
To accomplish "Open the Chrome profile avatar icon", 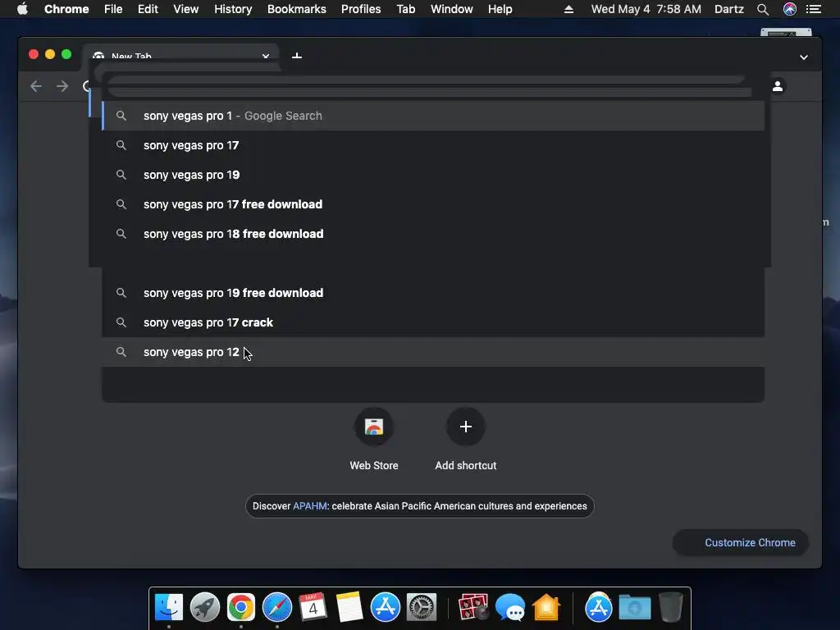I will (x=778, y=85).
